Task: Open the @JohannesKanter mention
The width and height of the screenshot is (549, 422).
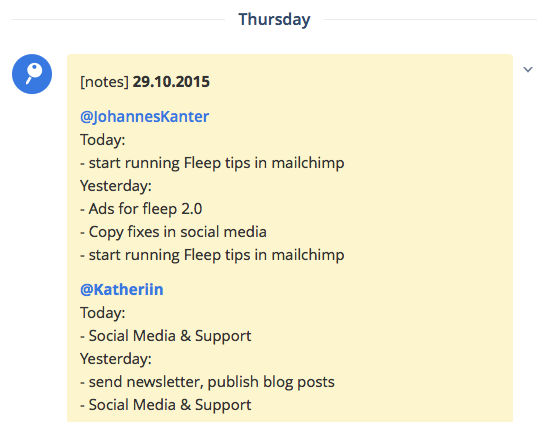Action: coord(144,117)
